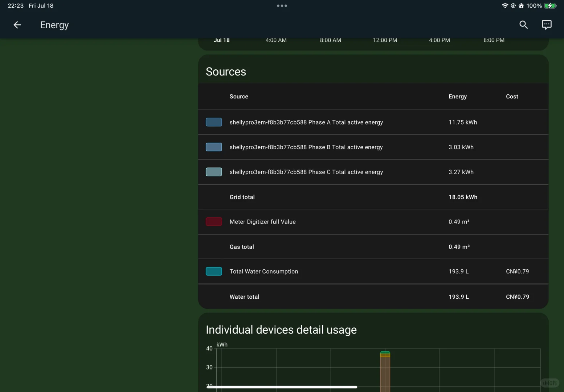This screenshot has height=392, width=564.
Task: Click the 12:00 PM axis label
Action: click(x=385, y=40)
